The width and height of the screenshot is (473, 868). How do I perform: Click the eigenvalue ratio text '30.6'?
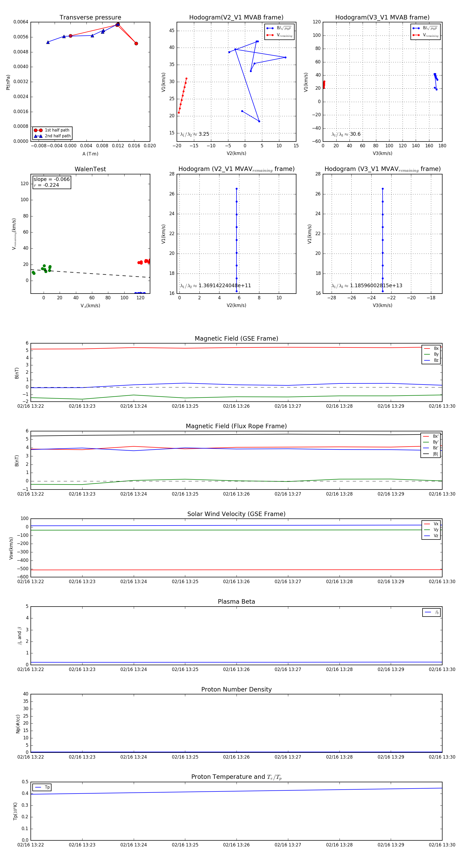tap(355, 134)
